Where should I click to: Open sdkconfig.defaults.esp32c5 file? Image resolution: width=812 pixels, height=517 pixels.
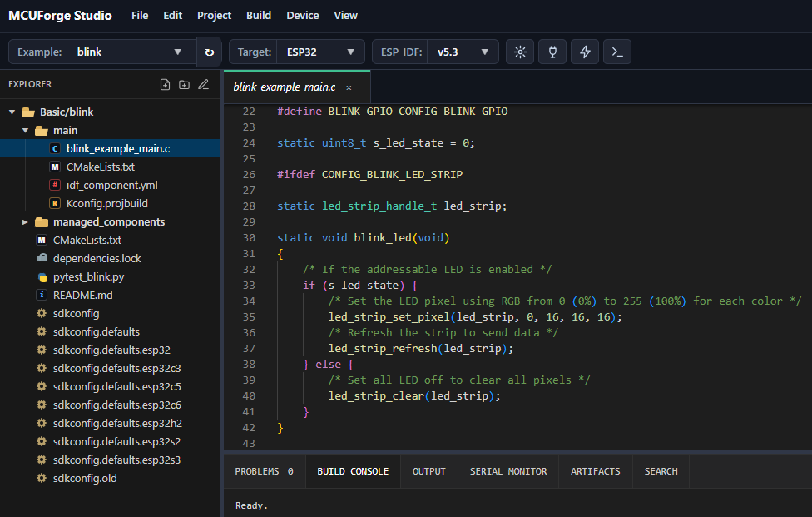[110, 387]
